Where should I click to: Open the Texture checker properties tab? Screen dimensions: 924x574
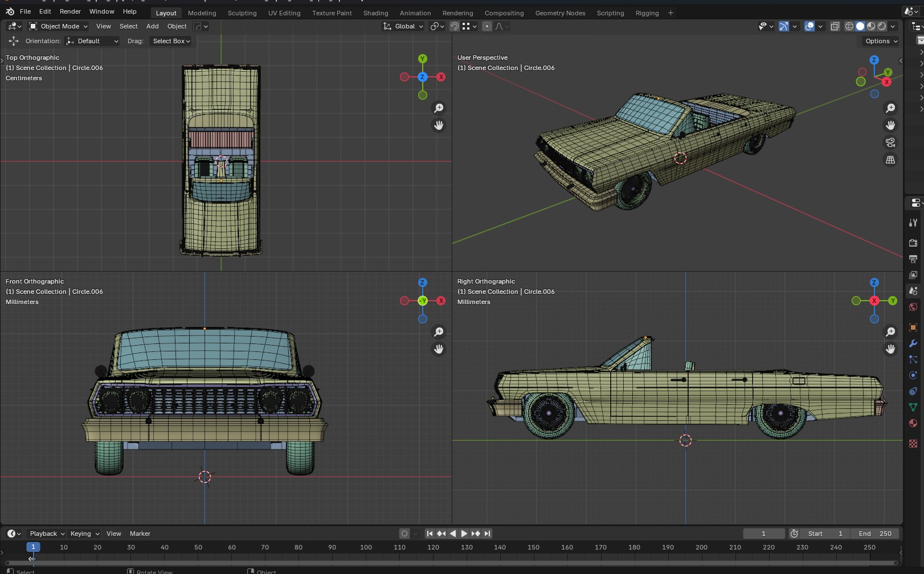913,444
